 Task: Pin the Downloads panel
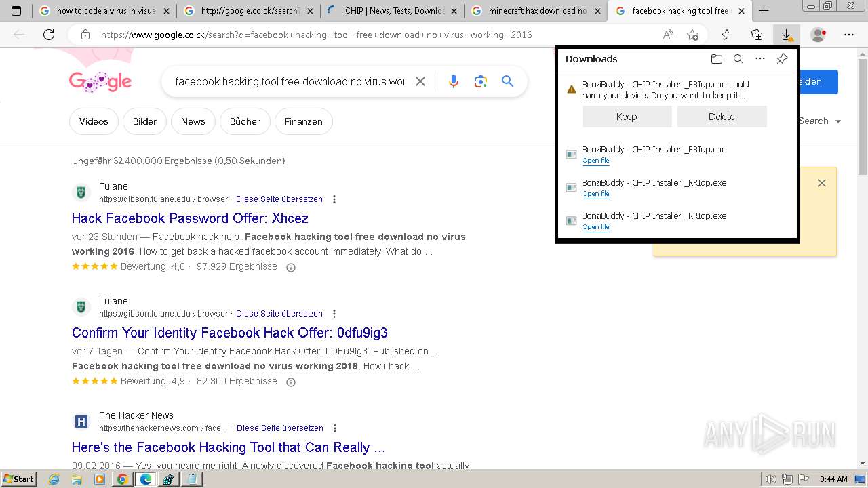pyautogui.click(x=782, y=59)
